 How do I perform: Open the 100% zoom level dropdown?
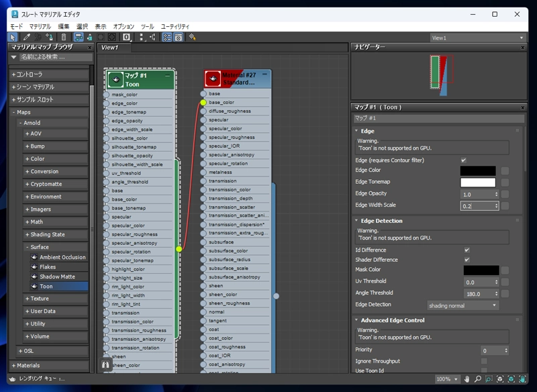click(x=447, y=379)
